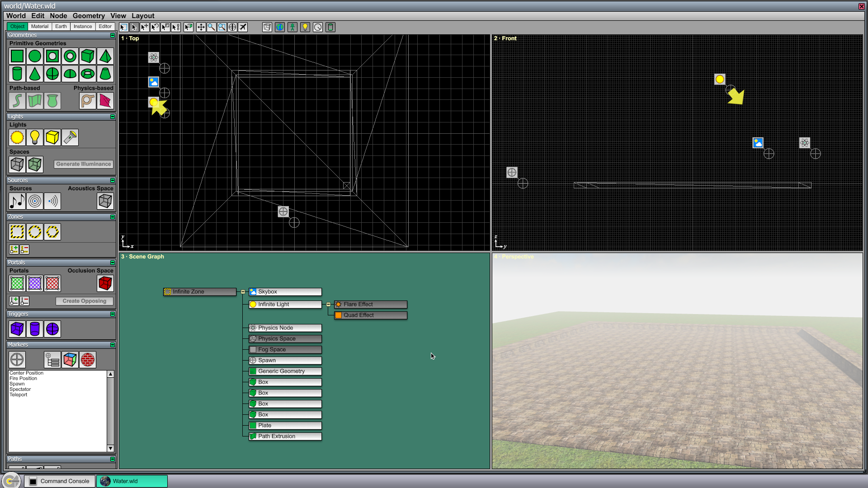Toggle the green figure toolbar button

pos(292,27)
